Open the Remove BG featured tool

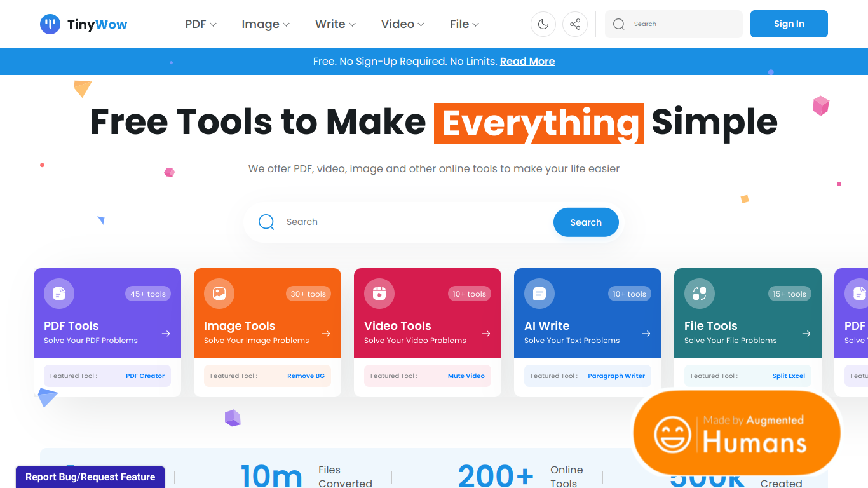306,376
